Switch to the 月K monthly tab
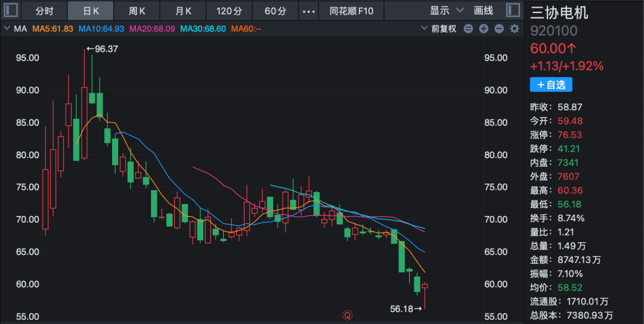The image size is (644, 324). tap(183, 11)
